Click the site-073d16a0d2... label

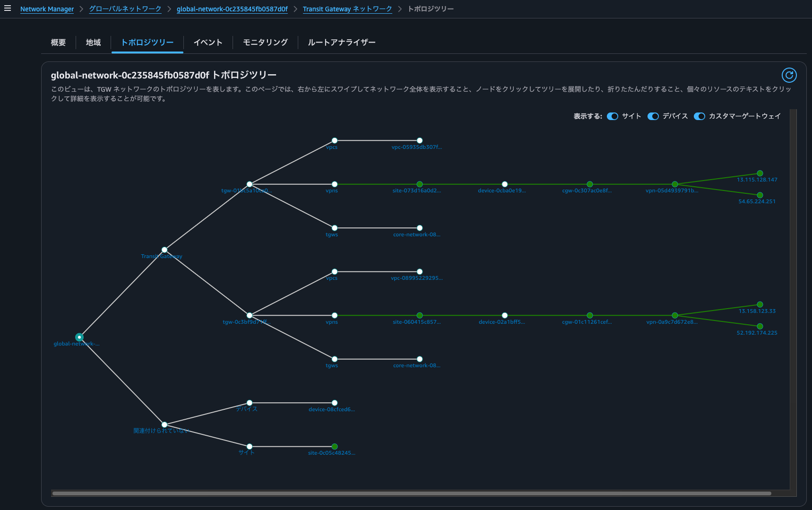(416, 190)
